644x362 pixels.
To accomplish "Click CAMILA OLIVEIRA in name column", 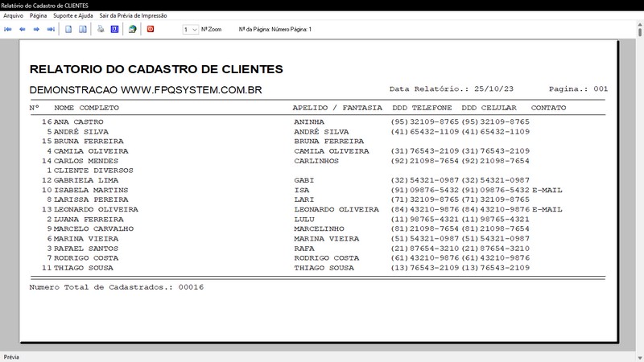I will pos(91,151).
